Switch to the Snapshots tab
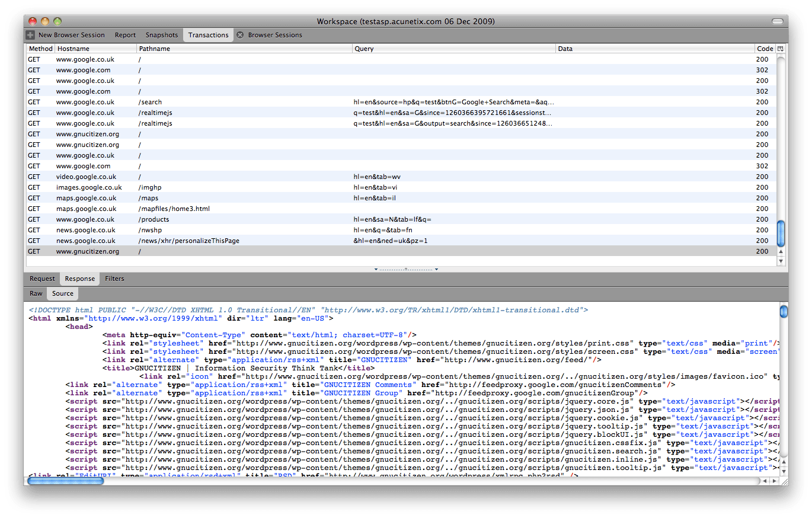 pos(162,35)
